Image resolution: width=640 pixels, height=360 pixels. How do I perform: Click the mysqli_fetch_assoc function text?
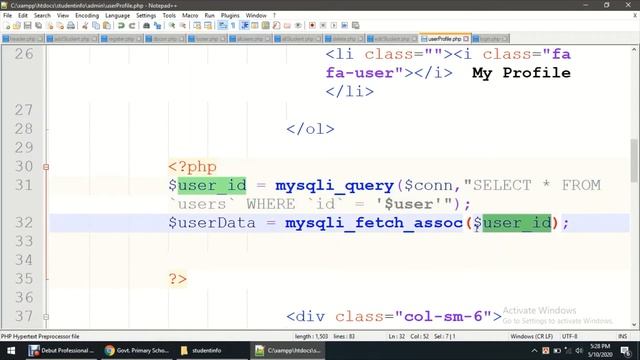pos(373,223)
